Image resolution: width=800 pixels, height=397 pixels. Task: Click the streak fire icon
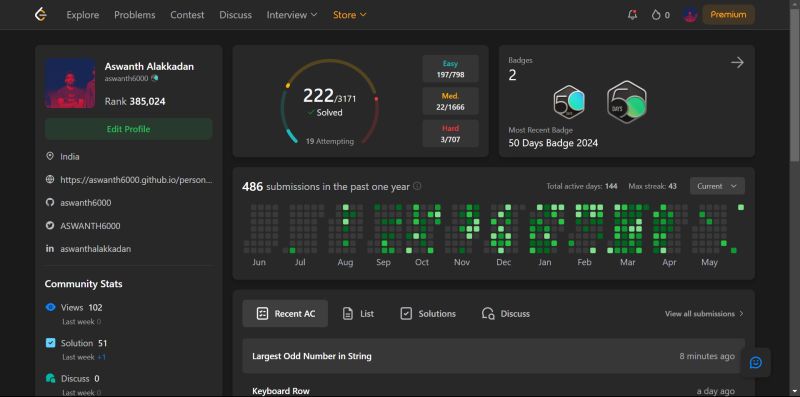pyautogui.click(x=656, y=15)
